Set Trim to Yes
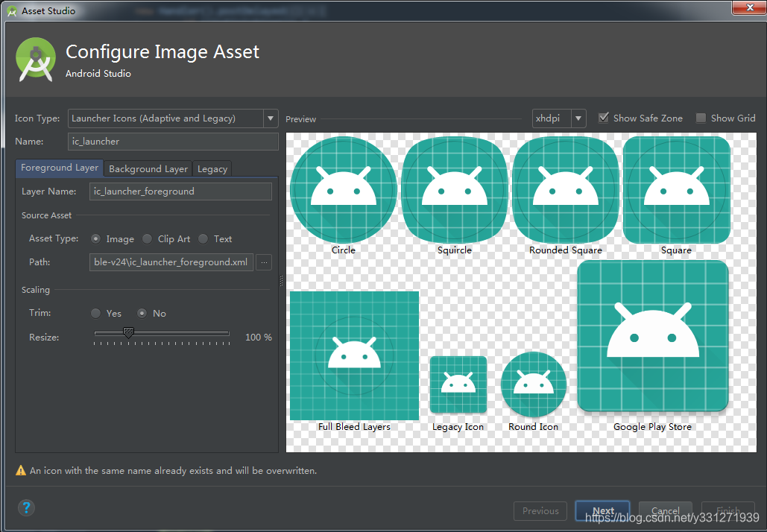 tap(96, 314)
